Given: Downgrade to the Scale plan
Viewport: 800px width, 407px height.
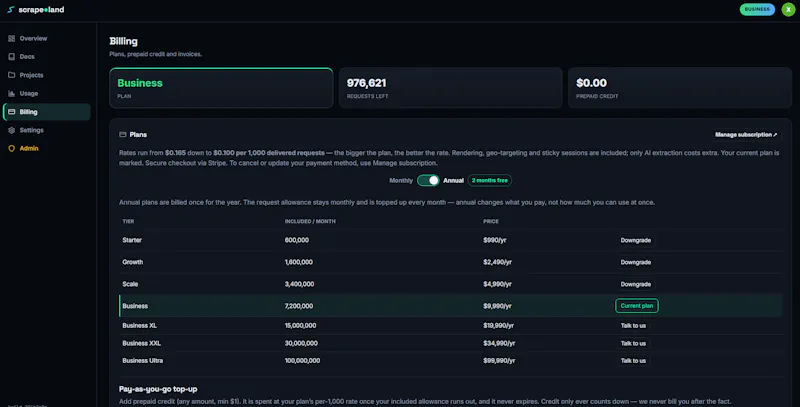Looking at the screenshot, I should tap(636, 284).
